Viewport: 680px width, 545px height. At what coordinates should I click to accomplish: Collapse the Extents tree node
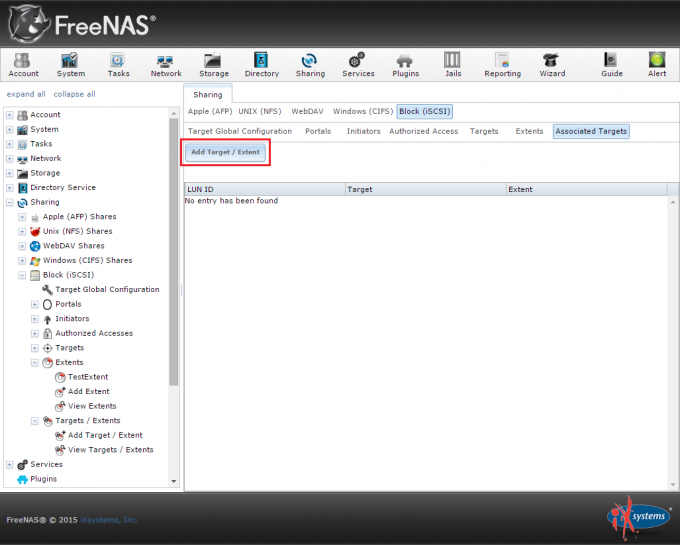(35, 363)
